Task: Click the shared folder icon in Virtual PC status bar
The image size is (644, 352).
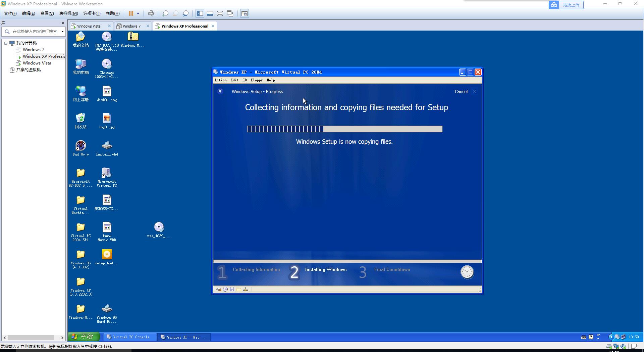Action: pyautogui.click(x=239, y=290)
